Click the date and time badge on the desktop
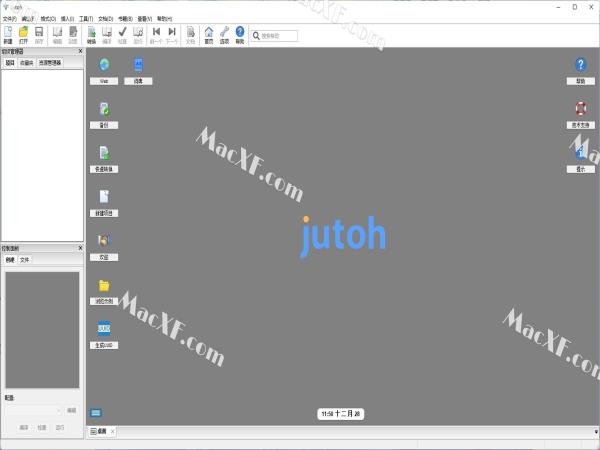600x450 pixels. (x=341, y=414)
